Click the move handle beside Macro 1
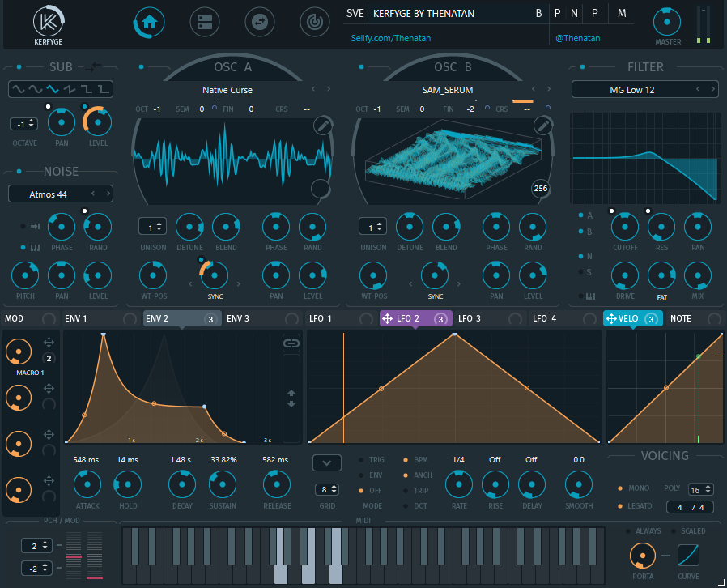The image size is (727, 588). point(49,343)
